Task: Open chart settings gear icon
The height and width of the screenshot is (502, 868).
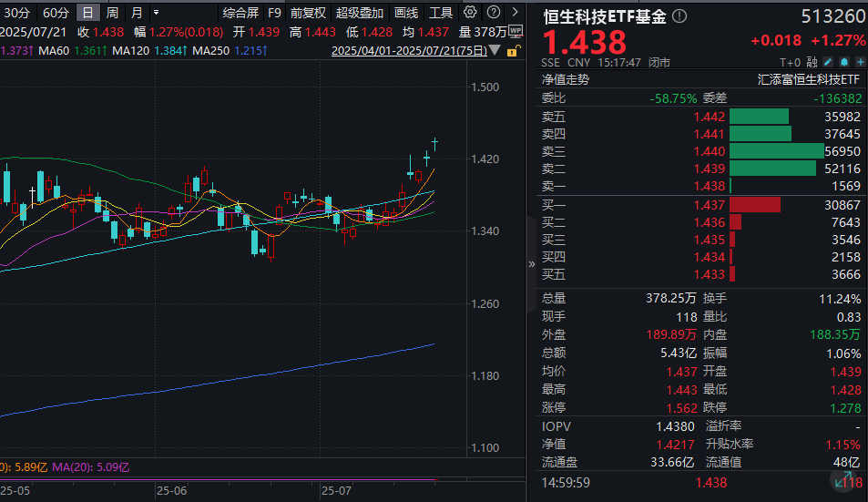Action: (x=470, y=13)
